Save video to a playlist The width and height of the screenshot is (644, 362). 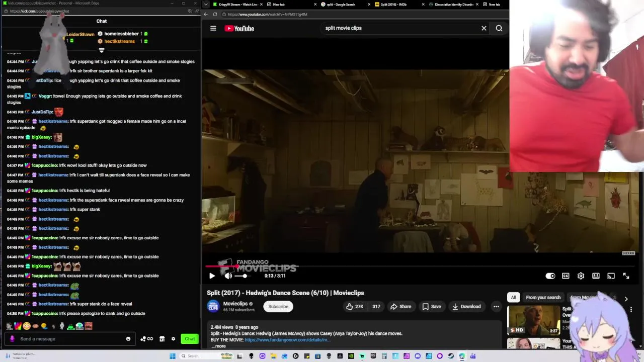[432, 306]
